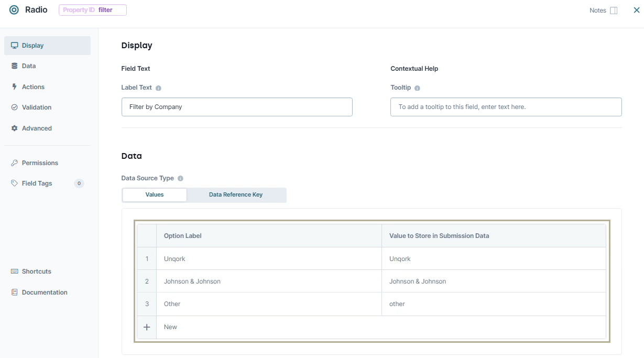Image resolution: width=644 pixels, height=358 pixels.
Task: Open the Shortcuts panel
Action: click(x=36, y=271)
